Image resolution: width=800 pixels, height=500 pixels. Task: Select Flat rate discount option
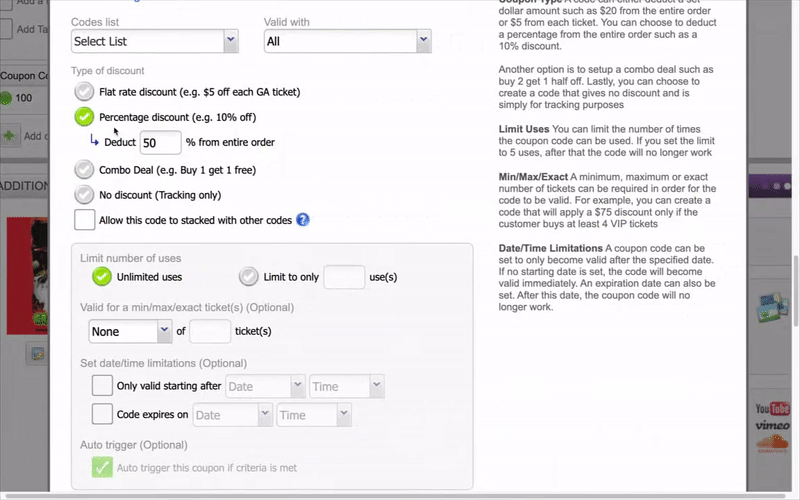click(x=84, y=92)
